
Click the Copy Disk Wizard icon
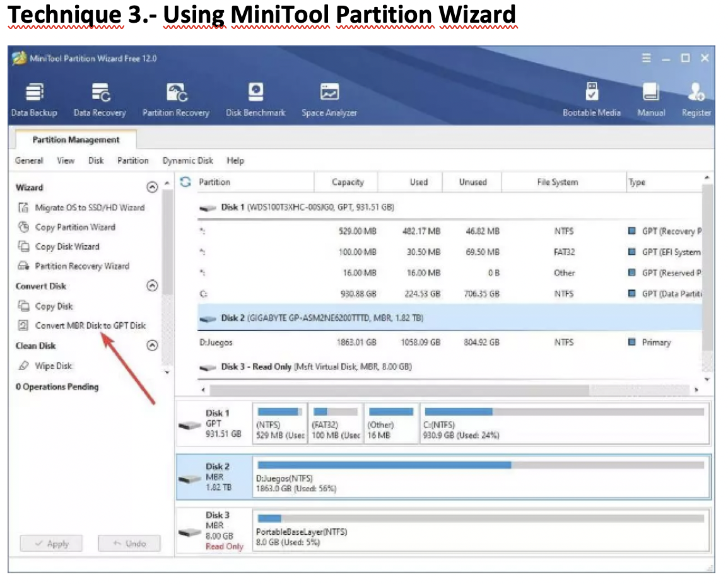tap(23, 246)
